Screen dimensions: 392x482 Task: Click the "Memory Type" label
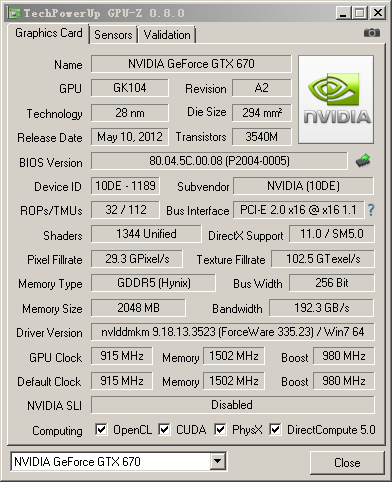coord(50,284)
